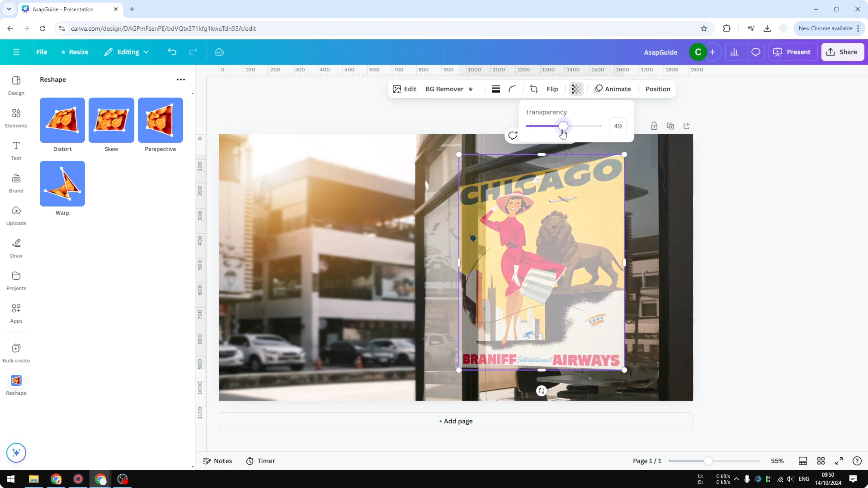Screen dimensions: 868x488
Task: Click the Share button
Action: (843, 52)
